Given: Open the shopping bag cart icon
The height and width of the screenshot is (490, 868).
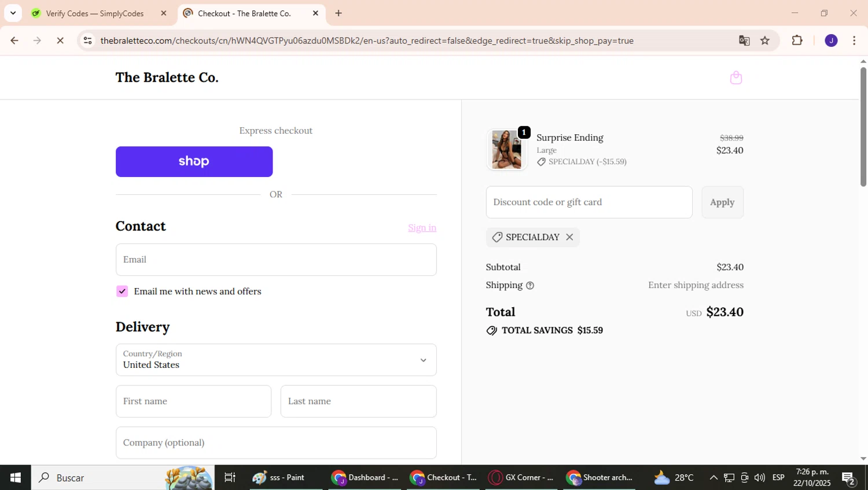Looking at the screenshot, I should pos(735,78).
